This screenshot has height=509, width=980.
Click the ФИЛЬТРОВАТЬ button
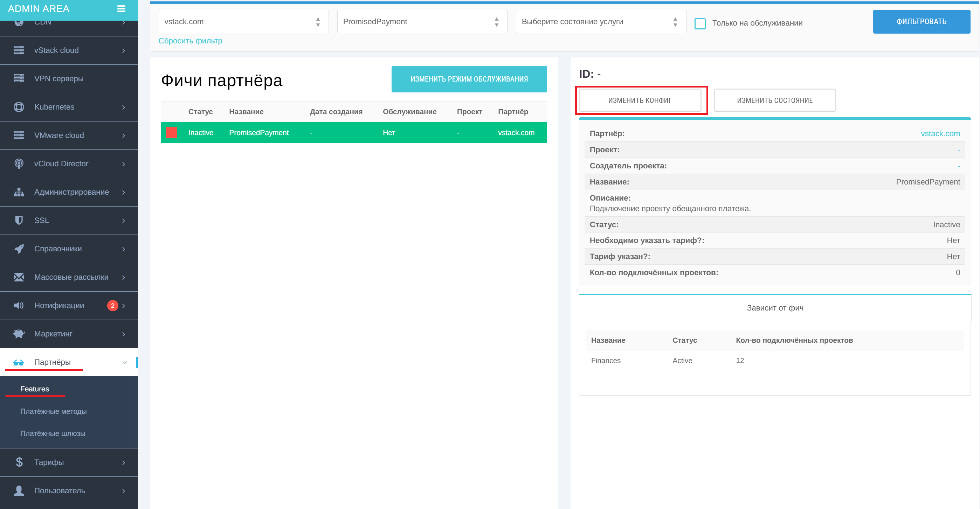(x=921, y=22)
